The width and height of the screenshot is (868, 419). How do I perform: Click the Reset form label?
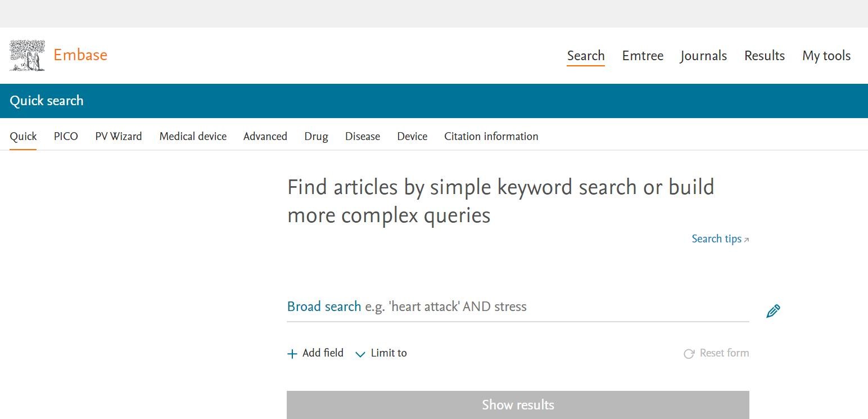(724, 353)
